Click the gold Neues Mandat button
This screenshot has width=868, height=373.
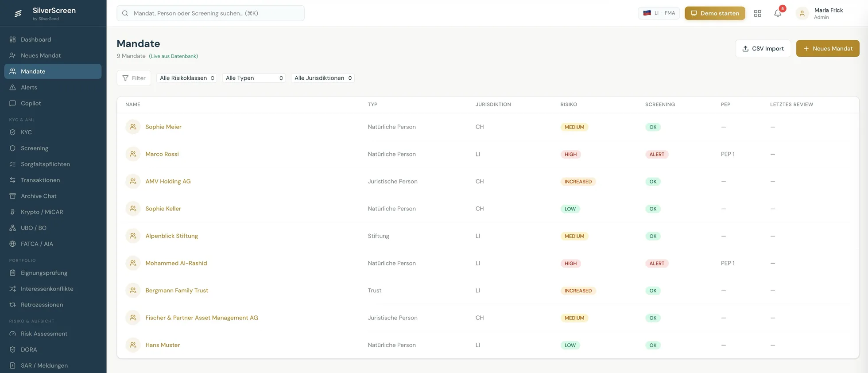(828, 49)
